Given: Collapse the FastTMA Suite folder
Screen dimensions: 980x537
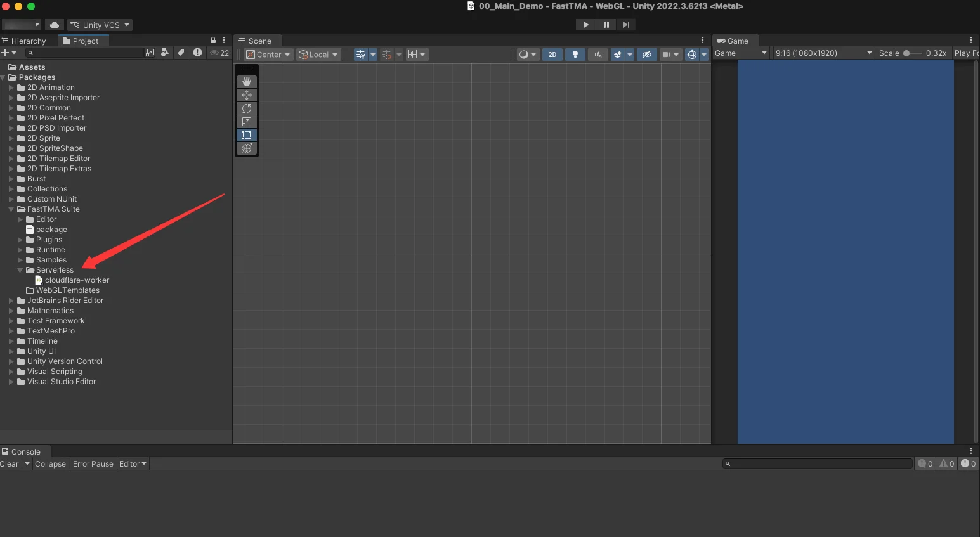Looking at the screenshot, I should (x=11, y=209).
